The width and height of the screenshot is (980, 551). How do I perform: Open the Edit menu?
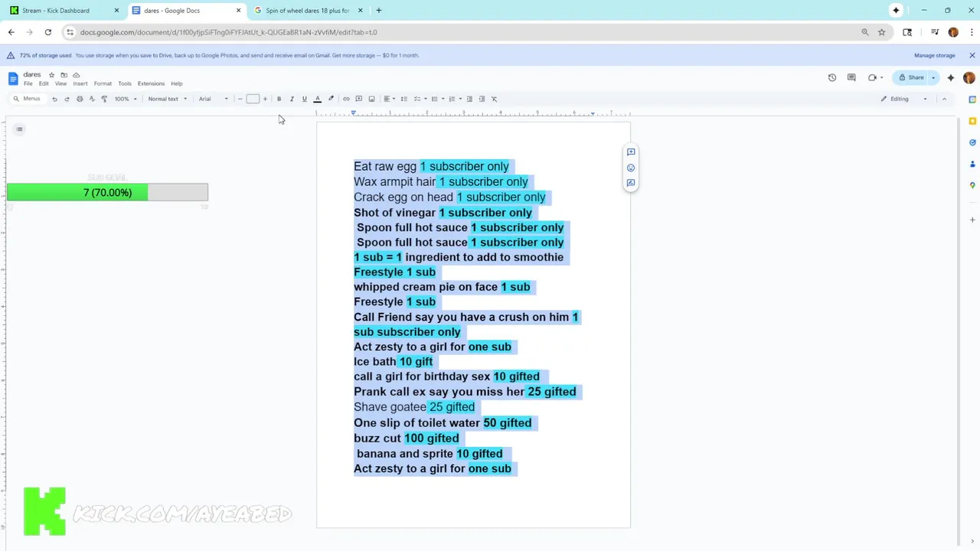[44, 83]
